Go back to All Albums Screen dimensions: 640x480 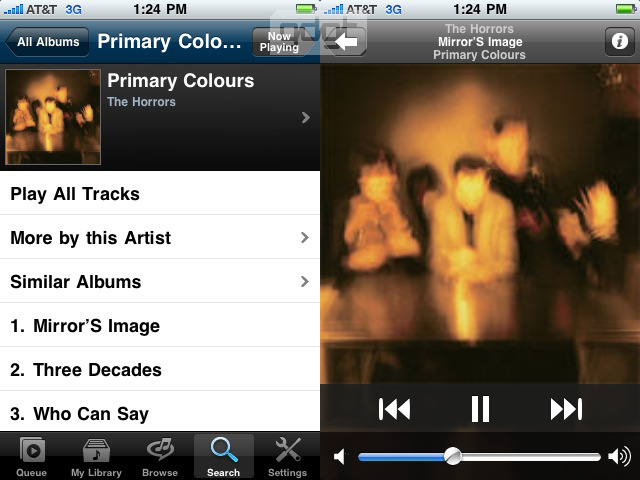[47, 42]
